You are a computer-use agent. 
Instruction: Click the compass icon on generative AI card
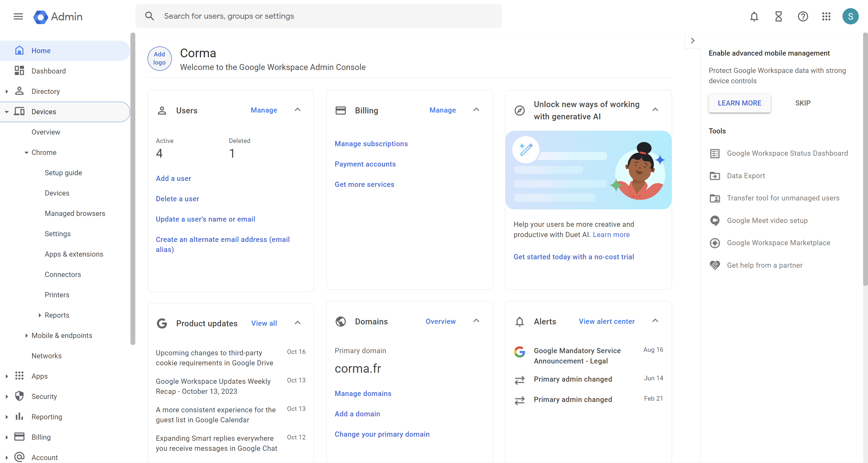(x=520, y=110)
